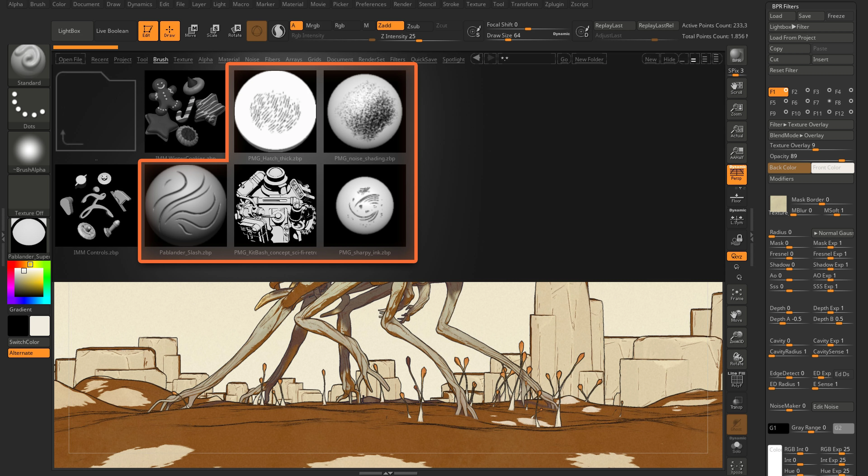Viewport: 868px width, 476px height.
Task: Open the Brush menu
Action: [x=37, y=4]
